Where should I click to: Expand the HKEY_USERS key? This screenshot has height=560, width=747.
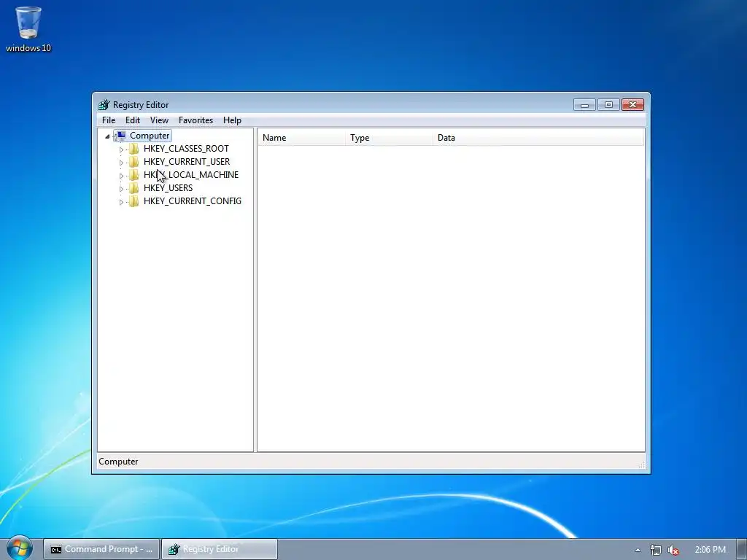pos(121,189)
